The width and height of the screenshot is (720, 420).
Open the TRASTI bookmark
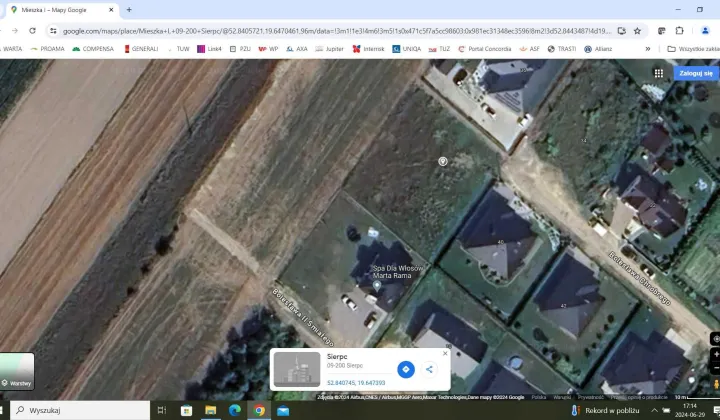click(x=562, y=49)
